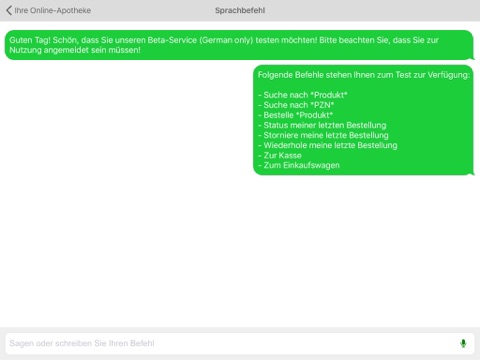Click 'Wiederhole meine letzte Bestellung' line
480x360 pixels.
click(x=327, y=145)
